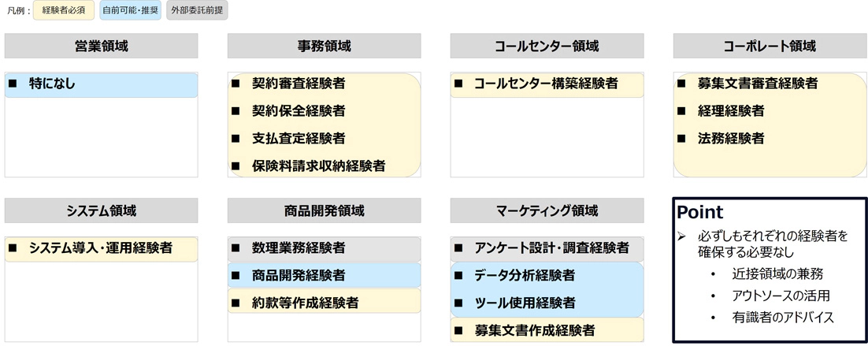Click the システム領域 header

click(101, 210)
